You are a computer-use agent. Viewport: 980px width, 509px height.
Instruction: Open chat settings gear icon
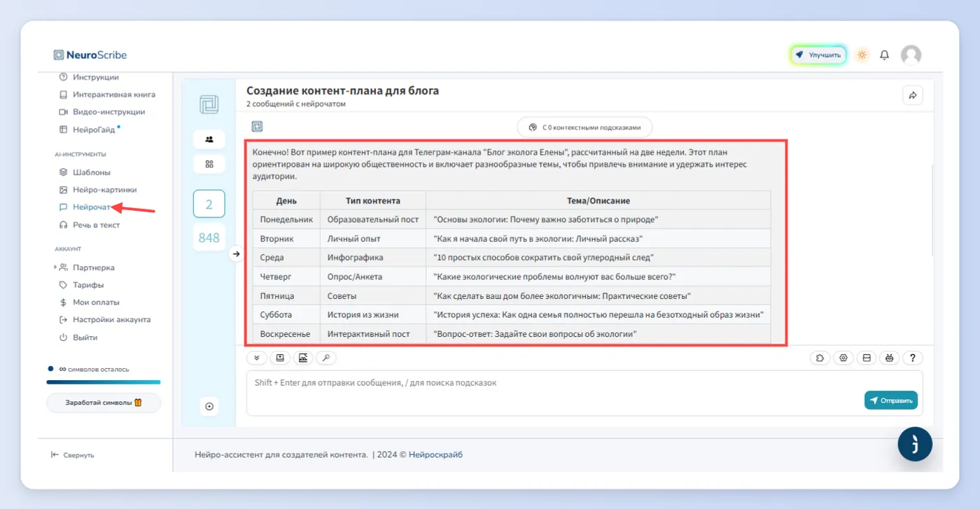(x=843, y=358)
